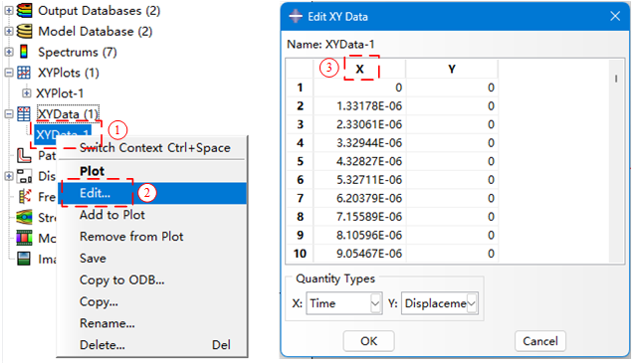
Task: Click the Images picture icon
Action: (x=24, y=259)
